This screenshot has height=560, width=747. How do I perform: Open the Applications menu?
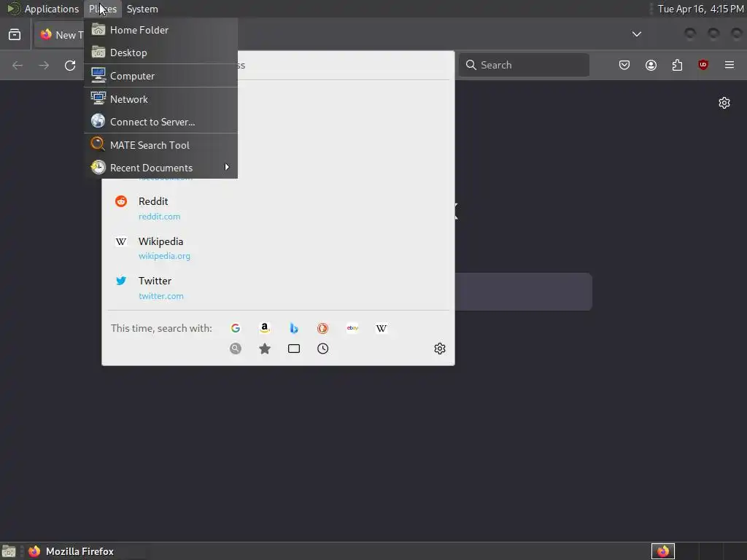(43, 9)
